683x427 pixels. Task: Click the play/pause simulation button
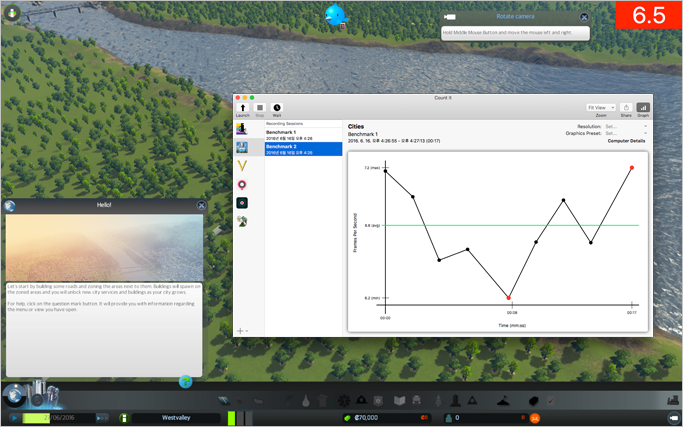(x=14, y=418)
